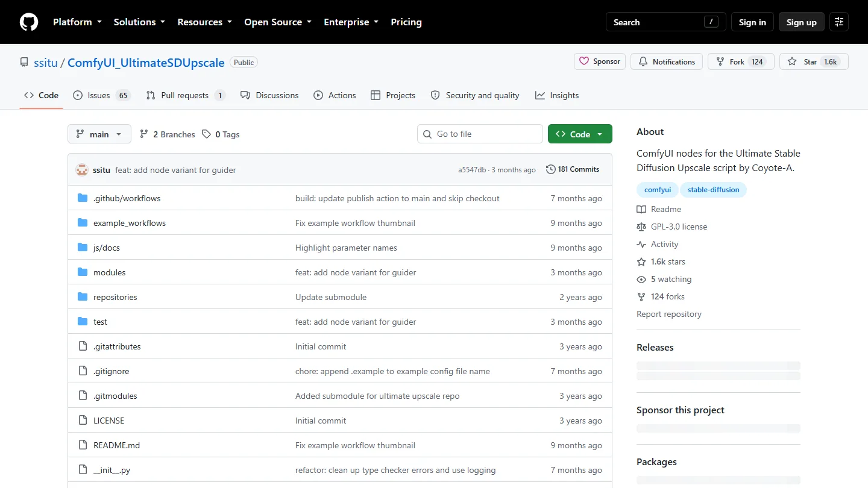The image size is (868, 488).
Task: Open the Insights tab
Action: point(557,95)
